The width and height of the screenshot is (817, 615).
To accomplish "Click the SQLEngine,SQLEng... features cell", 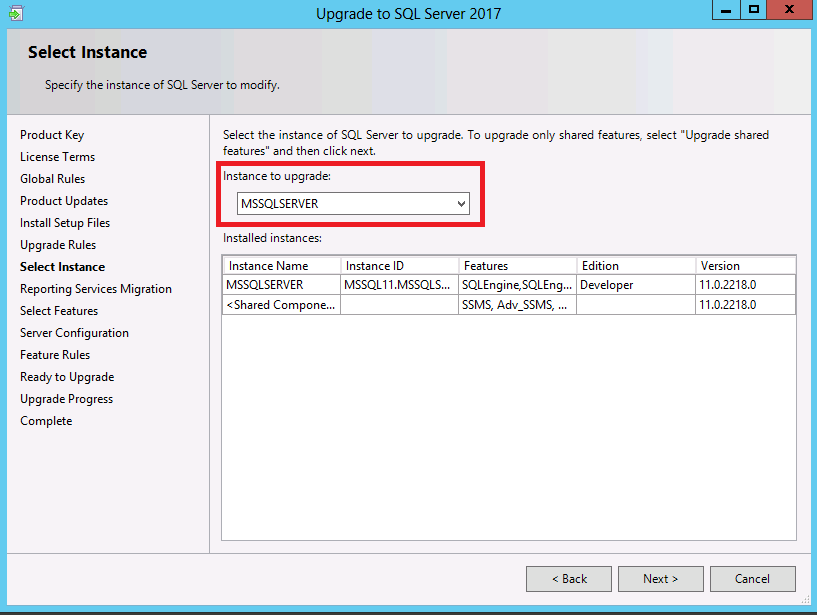I will coord(518,285).
